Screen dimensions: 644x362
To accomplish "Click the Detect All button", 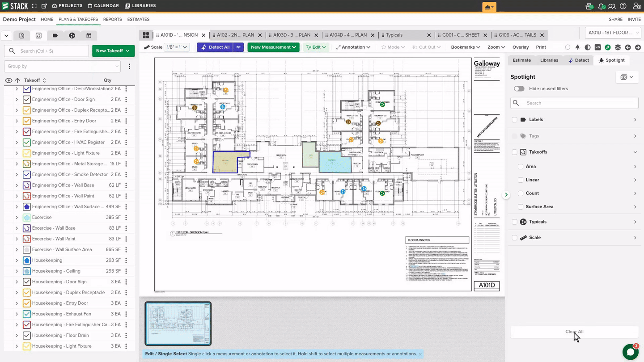I will pos(215,47).
